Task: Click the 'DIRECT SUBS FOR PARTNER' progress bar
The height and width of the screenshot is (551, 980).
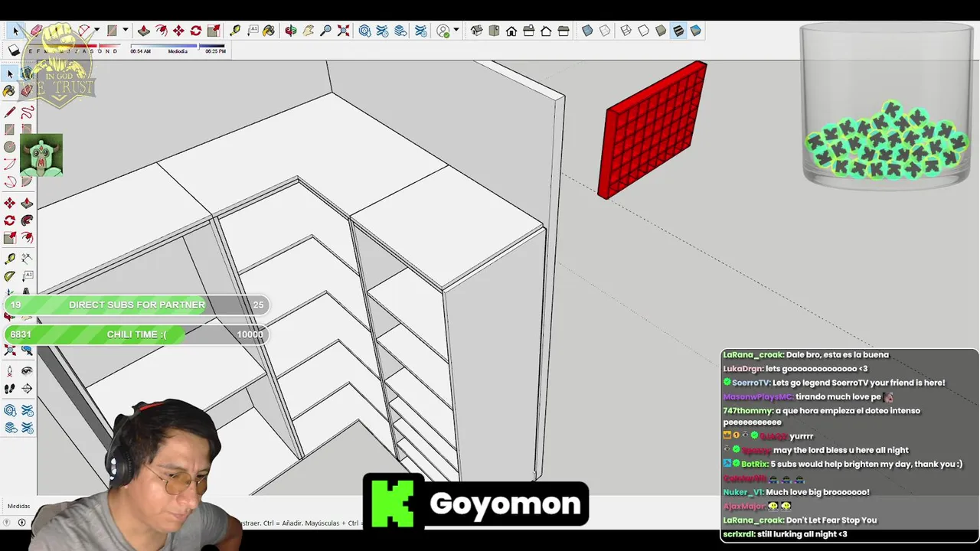Action: [x=137, y=305]
